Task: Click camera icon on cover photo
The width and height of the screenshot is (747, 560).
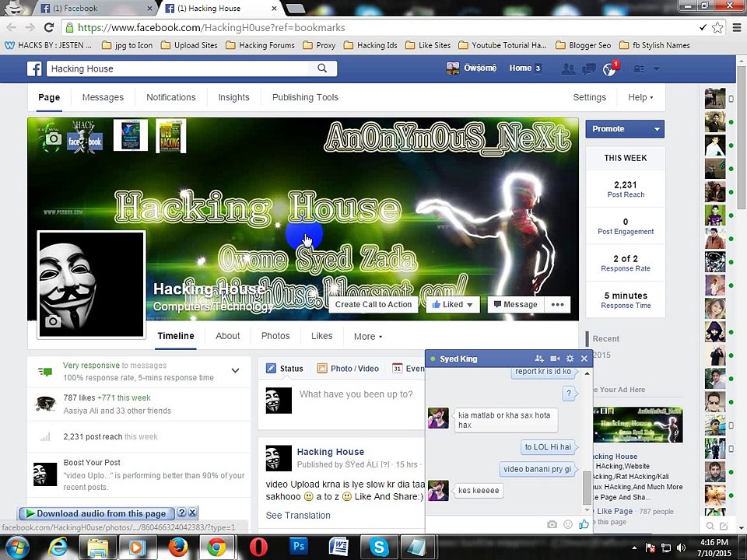Action: pos(54,138)
